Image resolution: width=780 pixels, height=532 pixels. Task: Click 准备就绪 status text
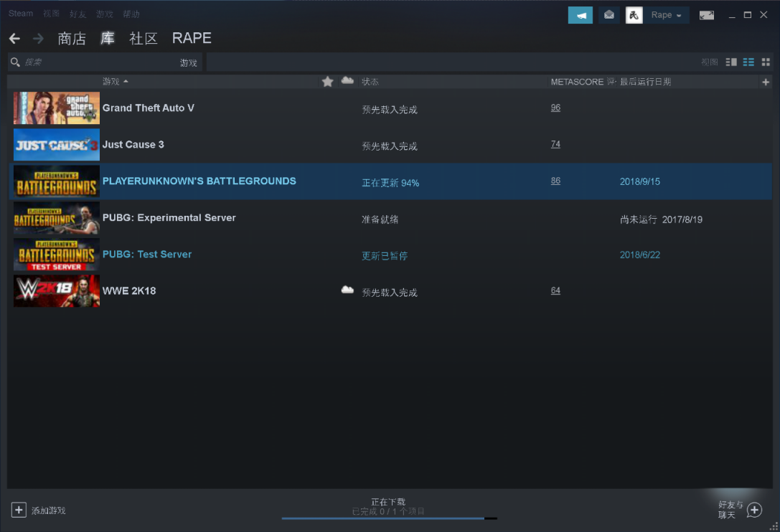pyautogui.click(x=380, y=219)
